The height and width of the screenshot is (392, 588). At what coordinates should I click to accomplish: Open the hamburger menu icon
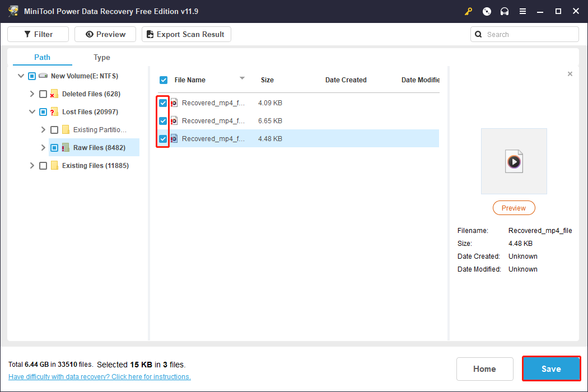[x=522, y=12]
